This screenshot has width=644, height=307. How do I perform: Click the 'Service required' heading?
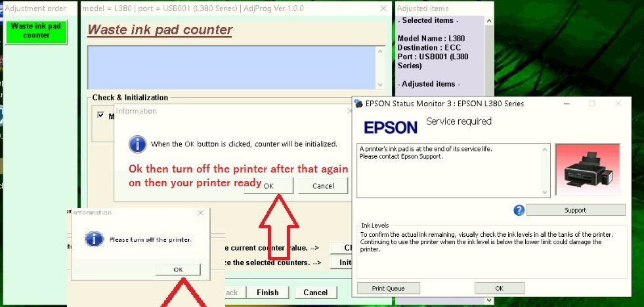(459, 121)
